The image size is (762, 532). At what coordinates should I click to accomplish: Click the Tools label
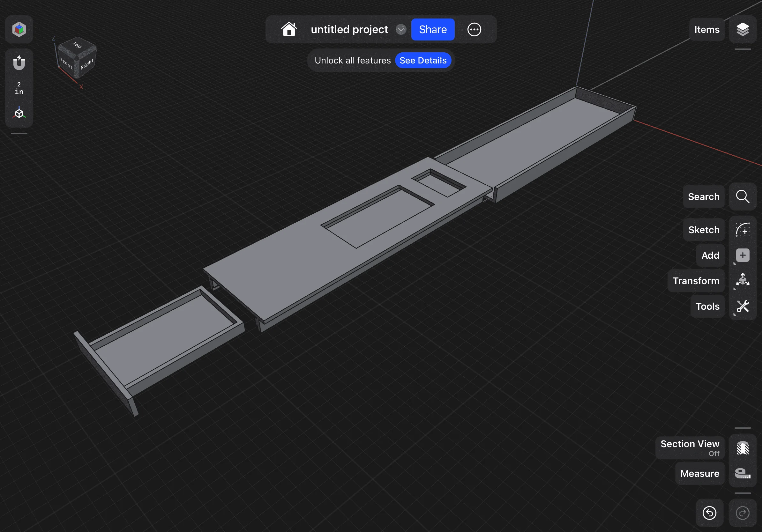click(707, 307)
